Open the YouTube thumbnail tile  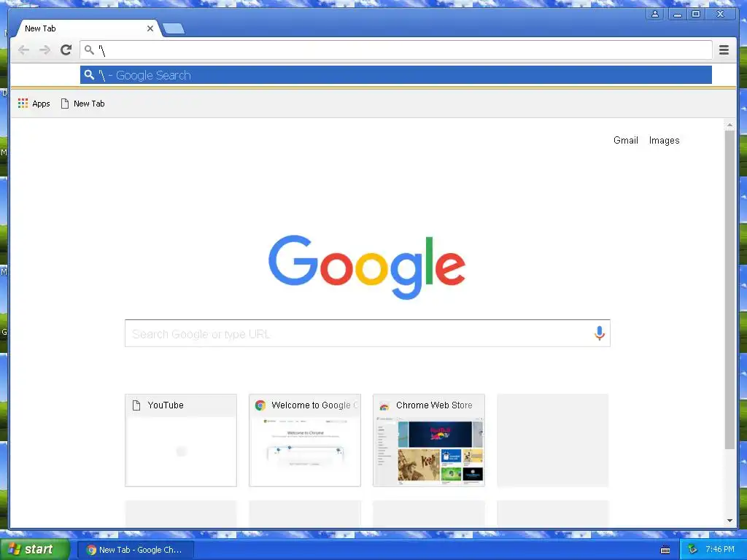(181, 440)
